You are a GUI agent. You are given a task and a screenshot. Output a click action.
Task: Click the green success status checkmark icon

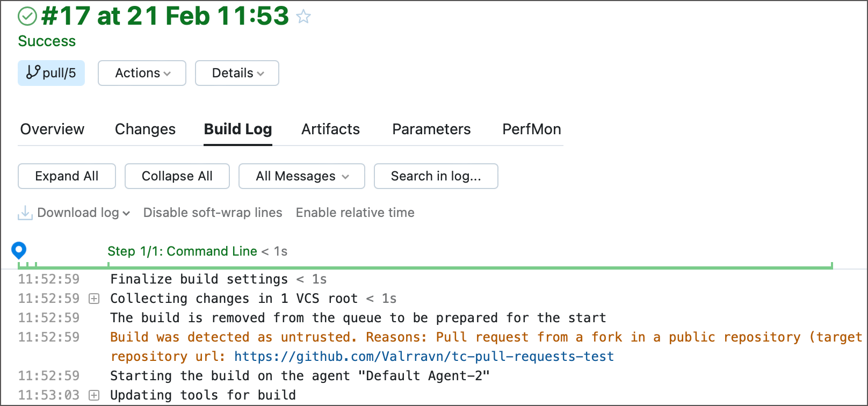(27, 17)
